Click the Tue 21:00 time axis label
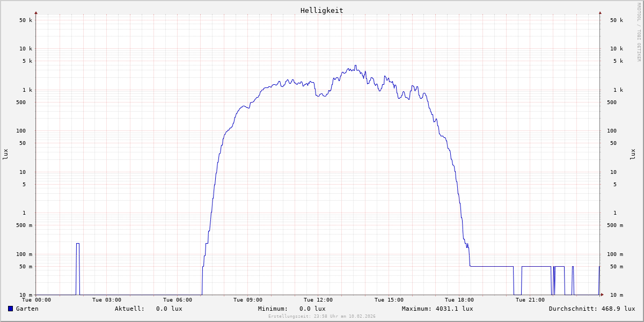The width and height of the screenshot is (644, 322). pos(530,300)
